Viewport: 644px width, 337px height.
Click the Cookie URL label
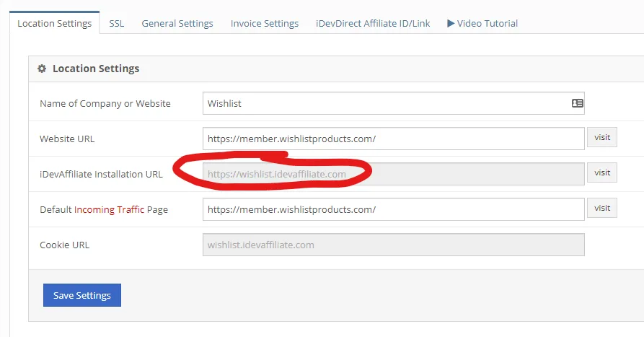(x=65, y=245)
